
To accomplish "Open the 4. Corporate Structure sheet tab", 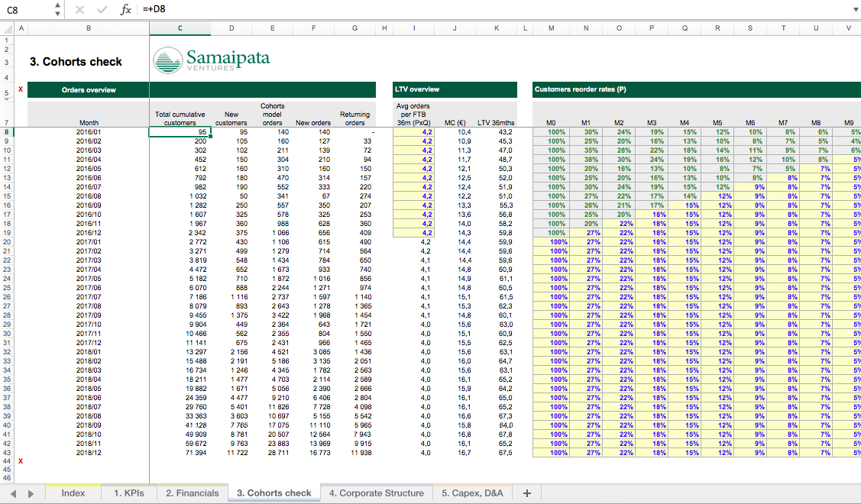I will point(377,493).
